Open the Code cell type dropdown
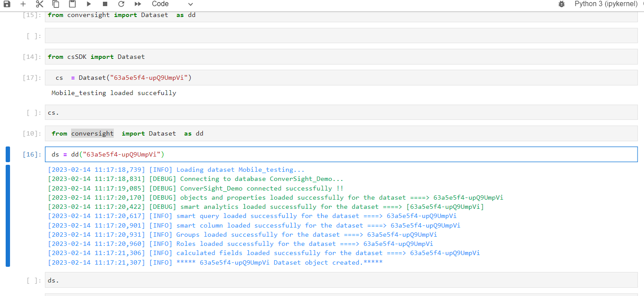The height and width of the screenshot is (296, 644). [172, 4]
